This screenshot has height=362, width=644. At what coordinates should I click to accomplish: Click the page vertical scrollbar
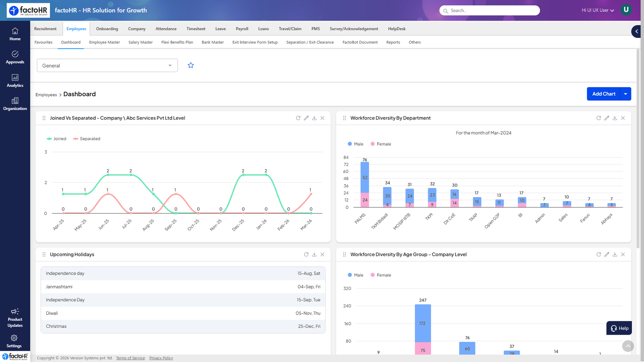click(x=638, y=149)
